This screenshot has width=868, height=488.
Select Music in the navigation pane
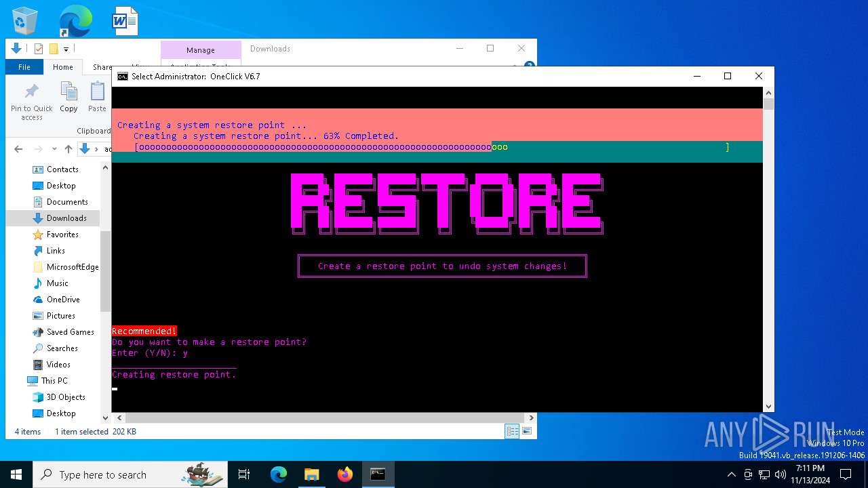point(57,283)
